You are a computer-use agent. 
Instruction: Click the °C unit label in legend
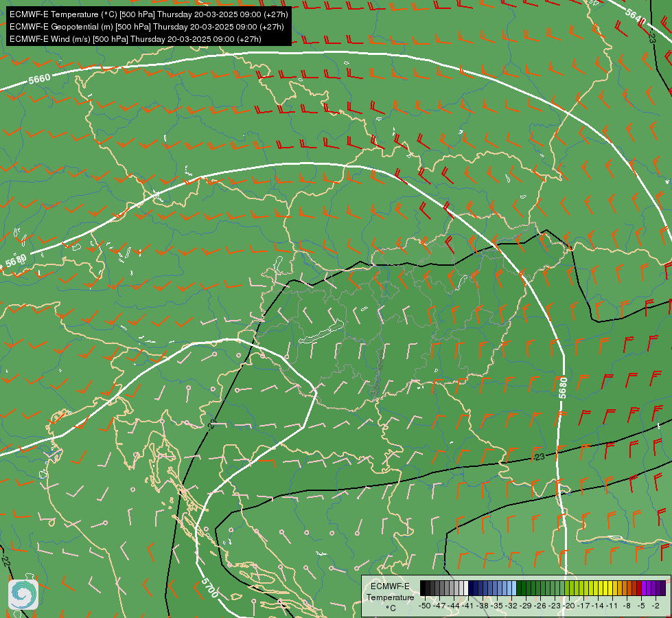coord(391,608)
